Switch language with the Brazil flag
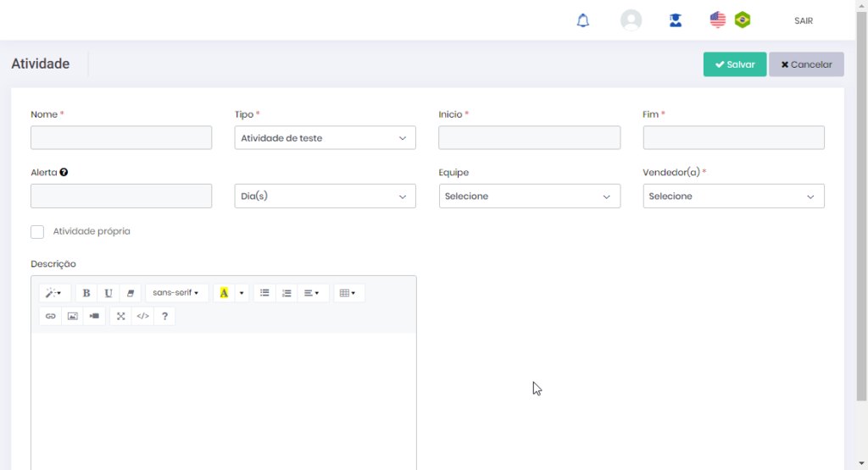 [x=743, y=20]
